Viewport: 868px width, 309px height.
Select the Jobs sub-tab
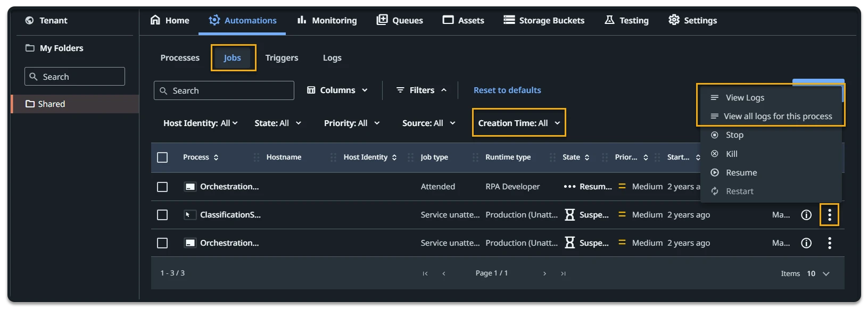(x=232, y=57)
